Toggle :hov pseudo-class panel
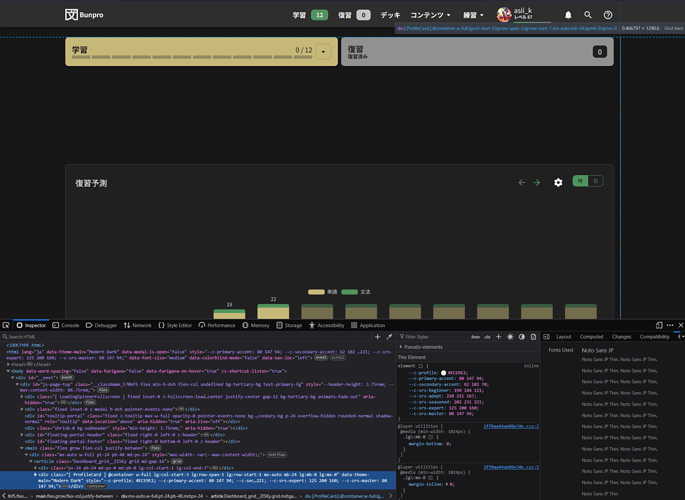This screenshot has height=500, width=685. [x=475, y=337]
